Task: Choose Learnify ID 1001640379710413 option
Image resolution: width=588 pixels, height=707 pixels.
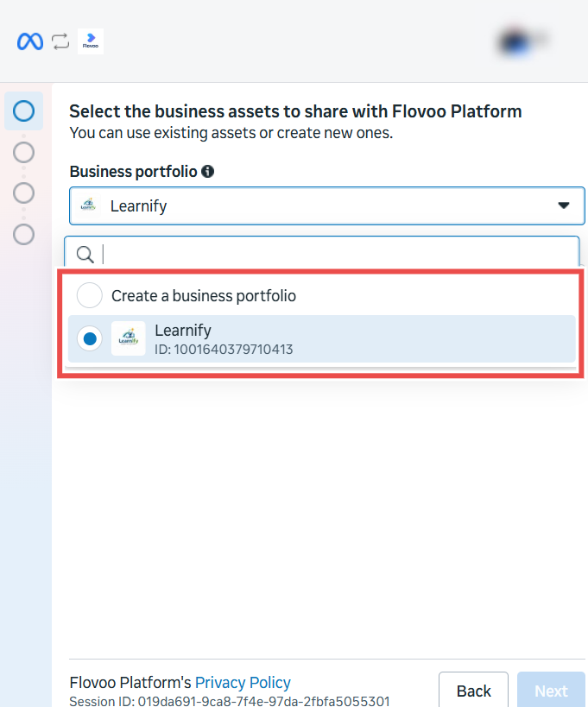Action: tap(321, 338)
